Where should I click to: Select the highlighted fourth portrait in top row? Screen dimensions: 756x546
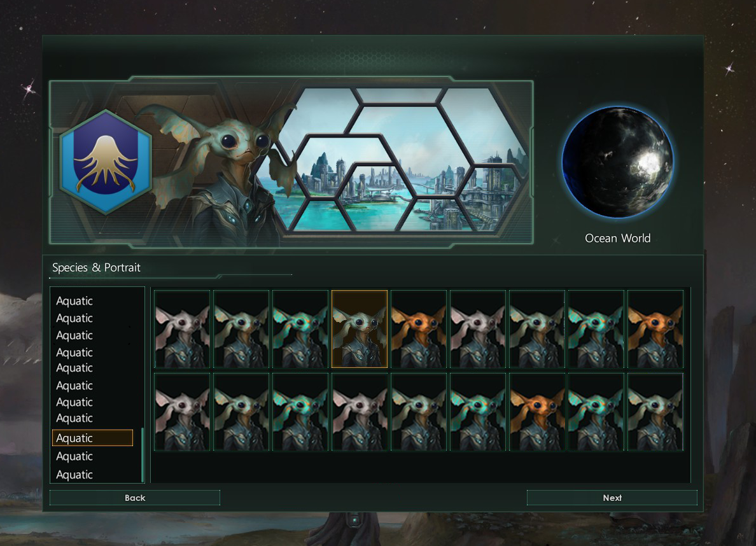(x=360, y=329)
